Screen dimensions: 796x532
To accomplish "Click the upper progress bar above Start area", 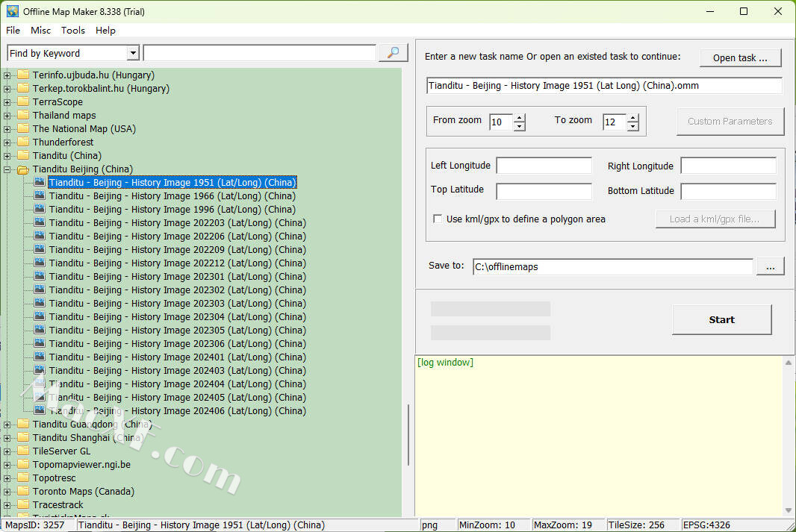I will (x=491, y=309).
